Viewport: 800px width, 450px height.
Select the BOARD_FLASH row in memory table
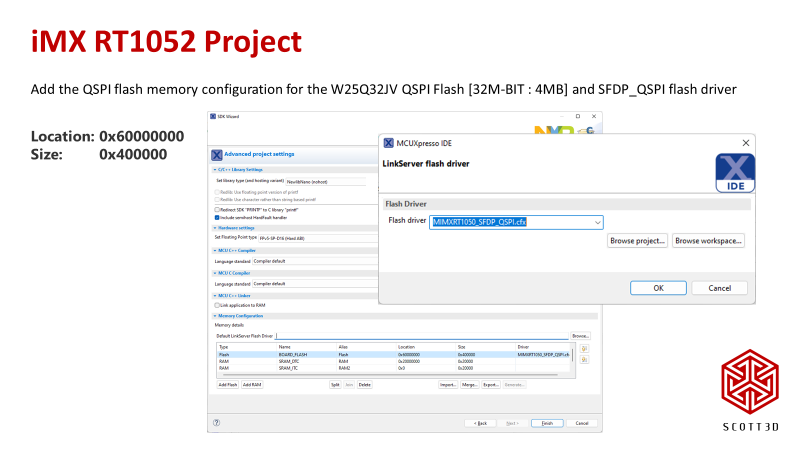tap(393, 355)
